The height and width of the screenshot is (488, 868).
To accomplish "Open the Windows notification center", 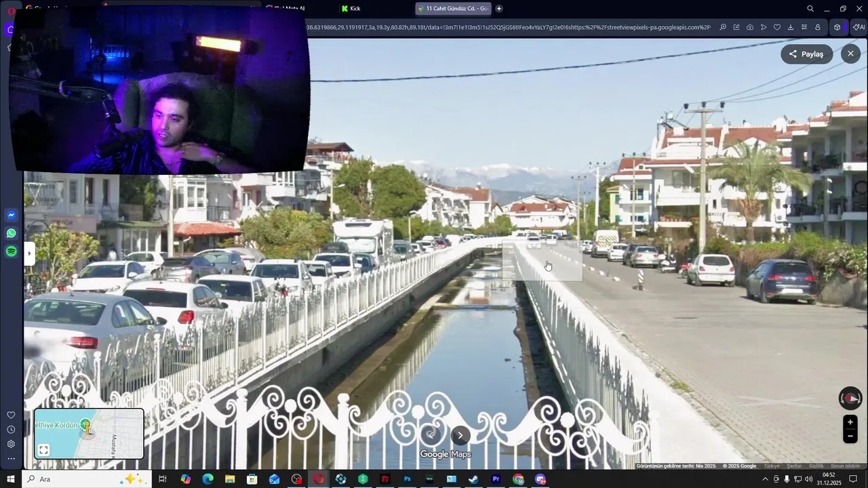I will click(x=854, y=479).
